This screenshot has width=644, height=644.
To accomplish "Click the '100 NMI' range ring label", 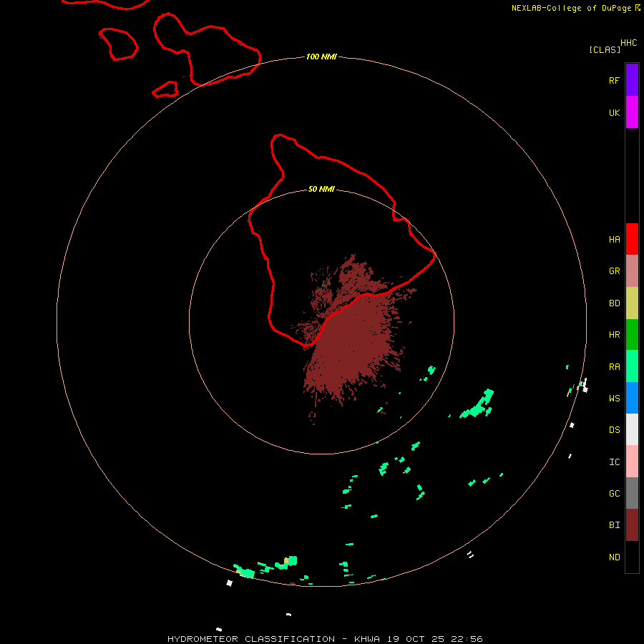I will point(321,57).
